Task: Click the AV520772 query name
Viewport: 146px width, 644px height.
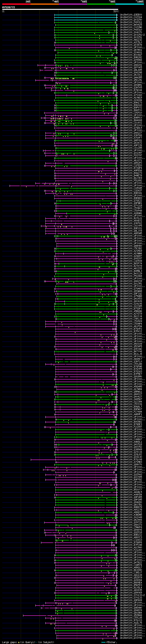Action: pyautogui.click(x=8, y=8)
